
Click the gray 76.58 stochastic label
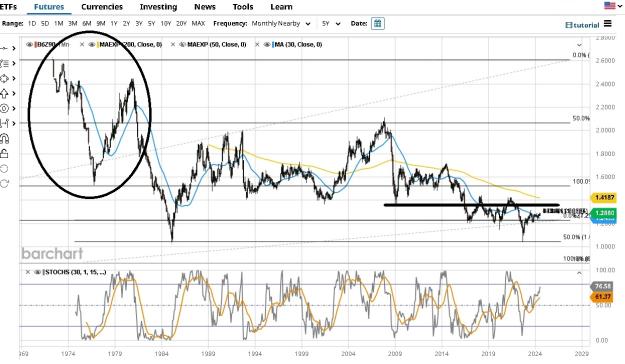click(x=601, y=287)
